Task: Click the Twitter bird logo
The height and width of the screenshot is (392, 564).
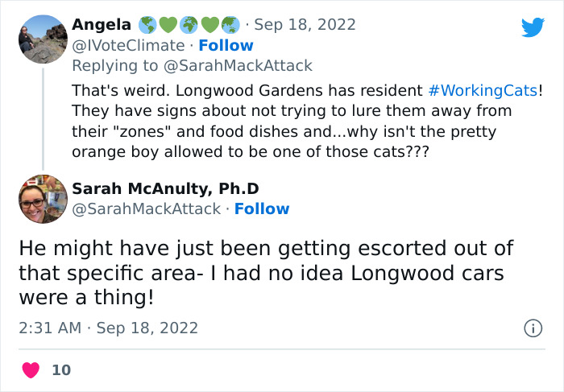Action: 533,27
